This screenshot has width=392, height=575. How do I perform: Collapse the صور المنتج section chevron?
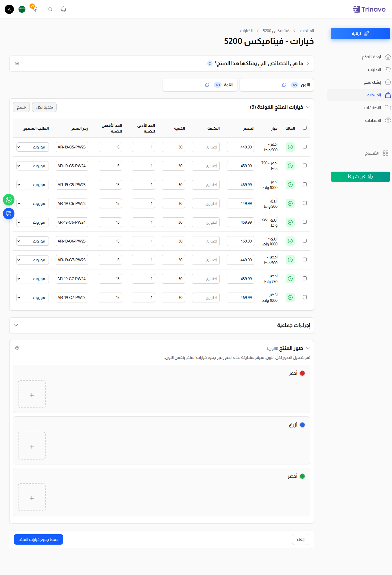[x=308, y=348]
